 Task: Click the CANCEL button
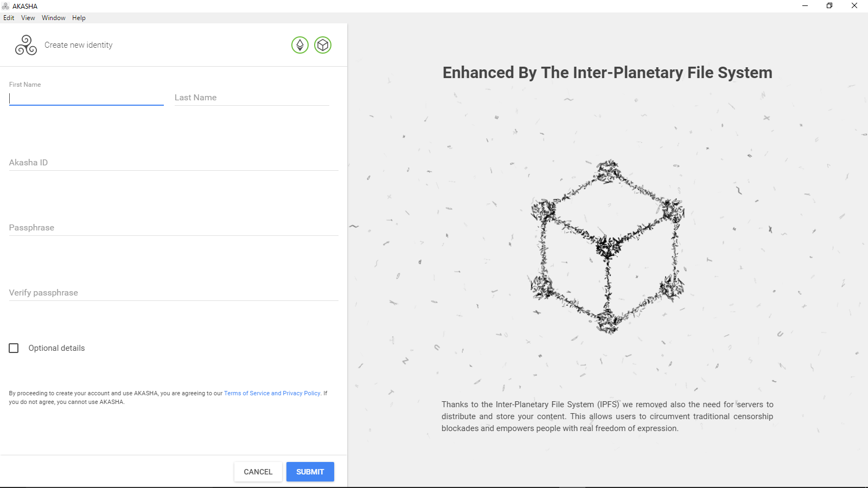click(258, 472)
